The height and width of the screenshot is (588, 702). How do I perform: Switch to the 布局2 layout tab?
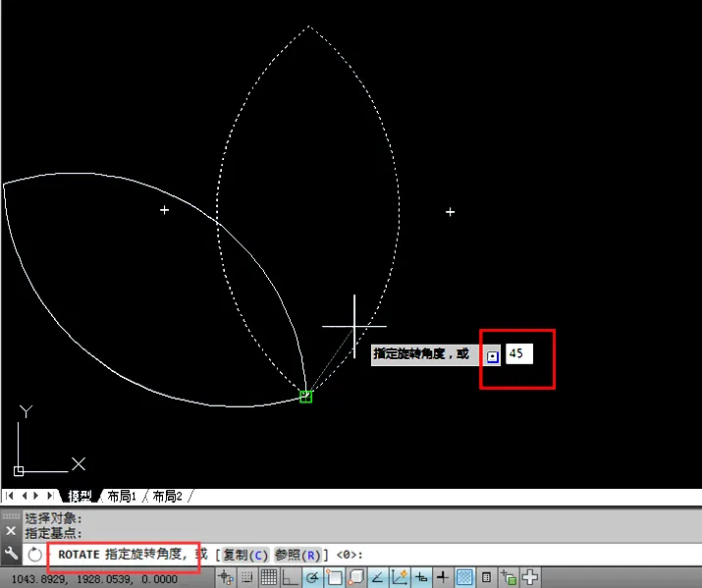coord(168,497)
